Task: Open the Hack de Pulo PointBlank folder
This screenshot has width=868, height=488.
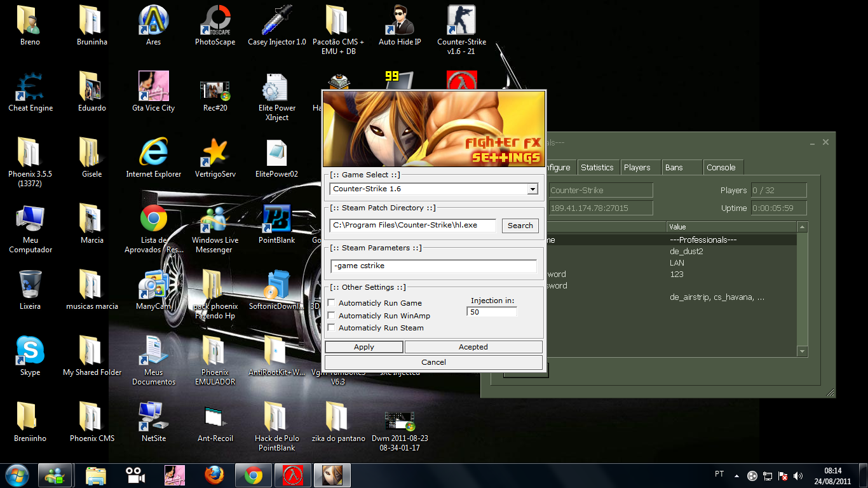Action: (x=276, y=427)
